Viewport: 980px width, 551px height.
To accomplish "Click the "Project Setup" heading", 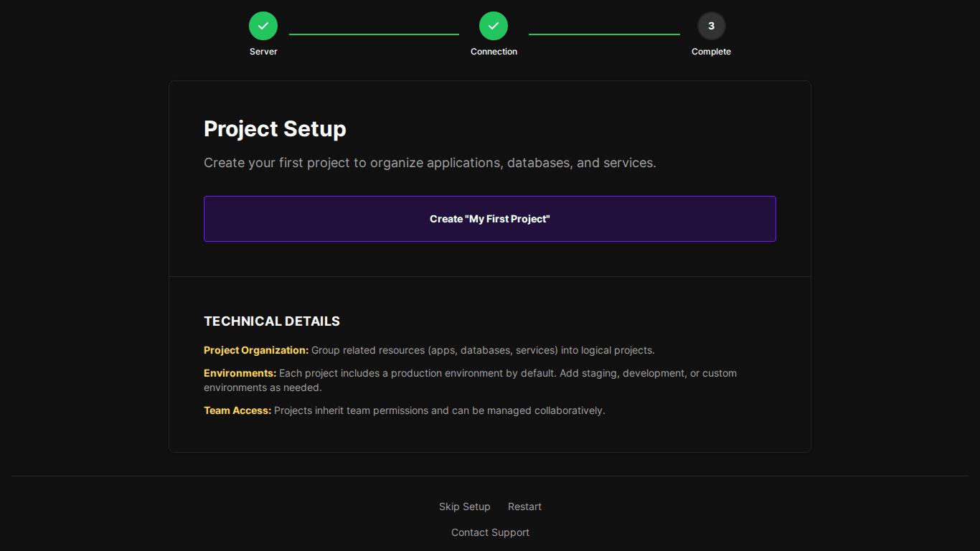I will [x=275, y=129].
